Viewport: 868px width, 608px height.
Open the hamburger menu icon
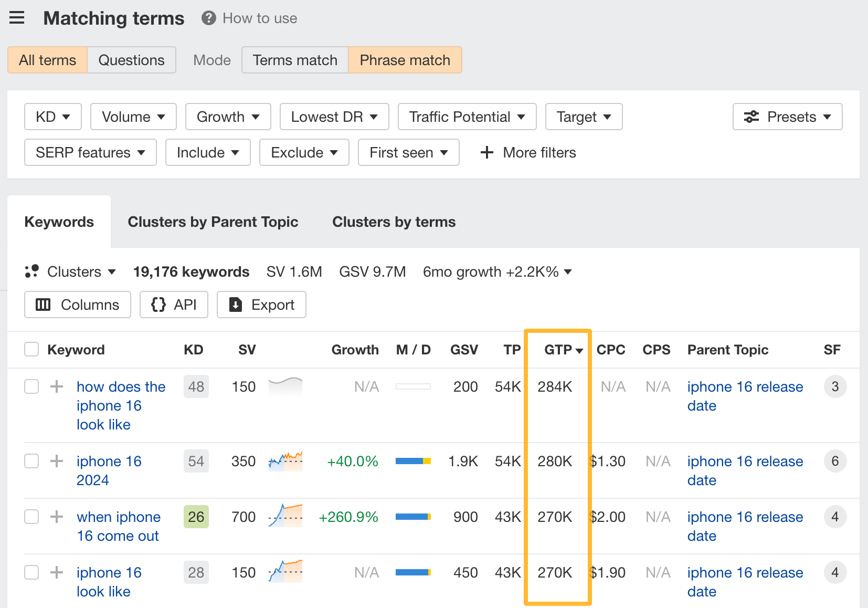(17, 18)
